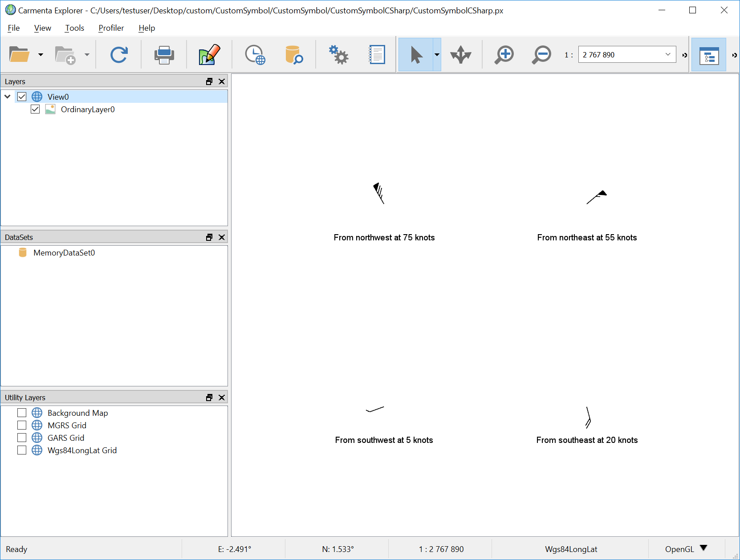Open the Tools menu
The image size is (740, 560).
pos(74,28)
